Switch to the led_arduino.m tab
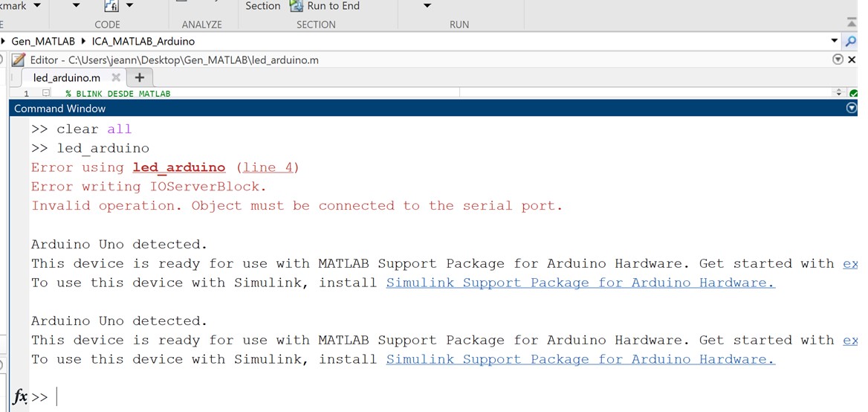The width and height of the screenshot is (868, 412). pyautogui.click(x=67, y=77)
